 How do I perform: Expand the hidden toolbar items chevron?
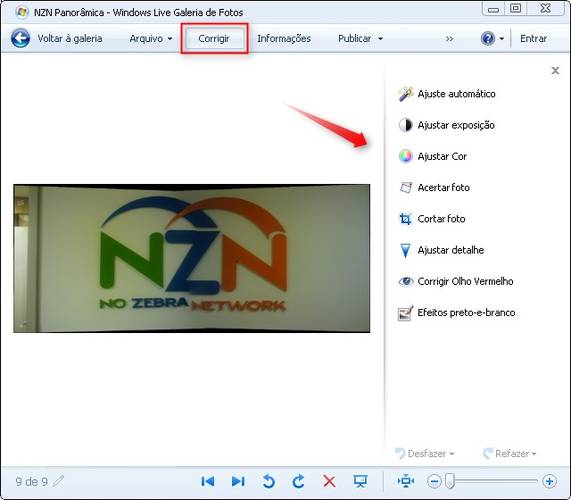449,39
